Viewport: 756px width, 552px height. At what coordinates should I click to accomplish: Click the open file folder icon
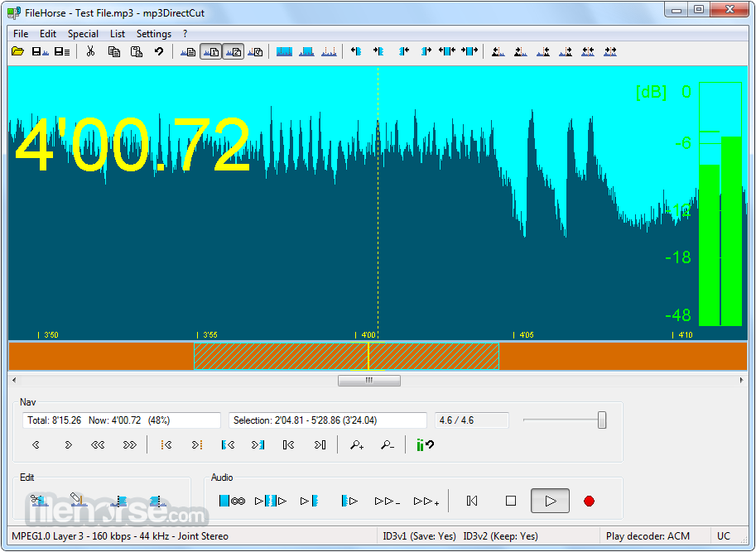(18, 51)
